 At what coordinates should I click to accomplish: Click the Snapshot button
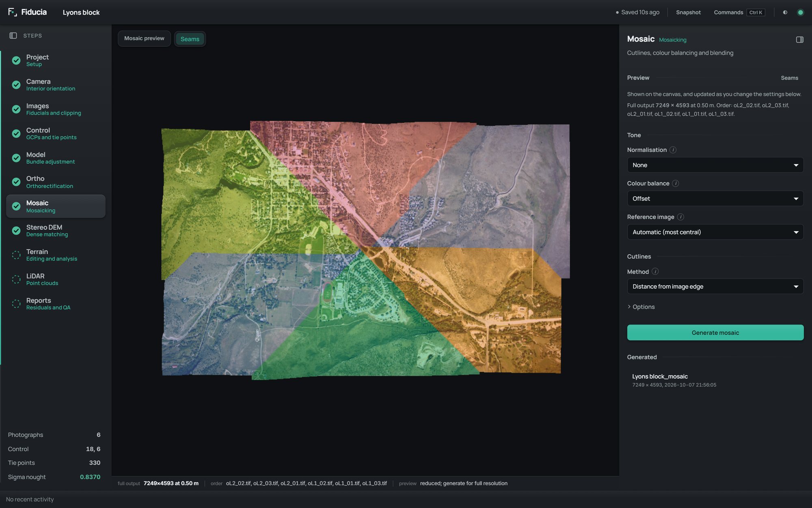688,13
